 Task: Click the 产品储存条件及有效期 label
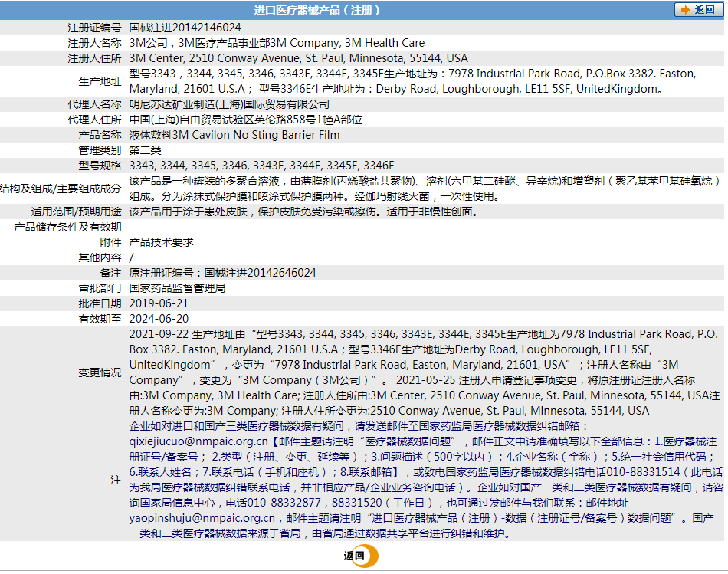click(x=67, y=227)
